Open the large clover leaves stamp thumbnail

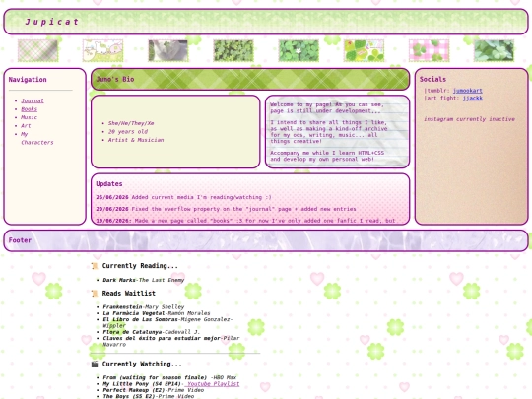pos(494,50)
